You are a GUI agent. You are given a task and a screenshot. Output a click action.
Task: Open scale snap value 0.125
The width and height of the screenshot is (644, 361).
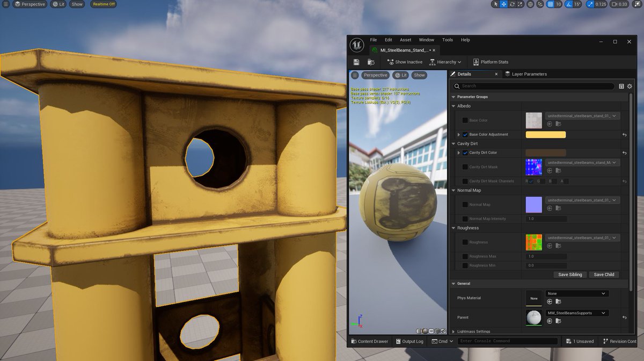tap(601, 4)
